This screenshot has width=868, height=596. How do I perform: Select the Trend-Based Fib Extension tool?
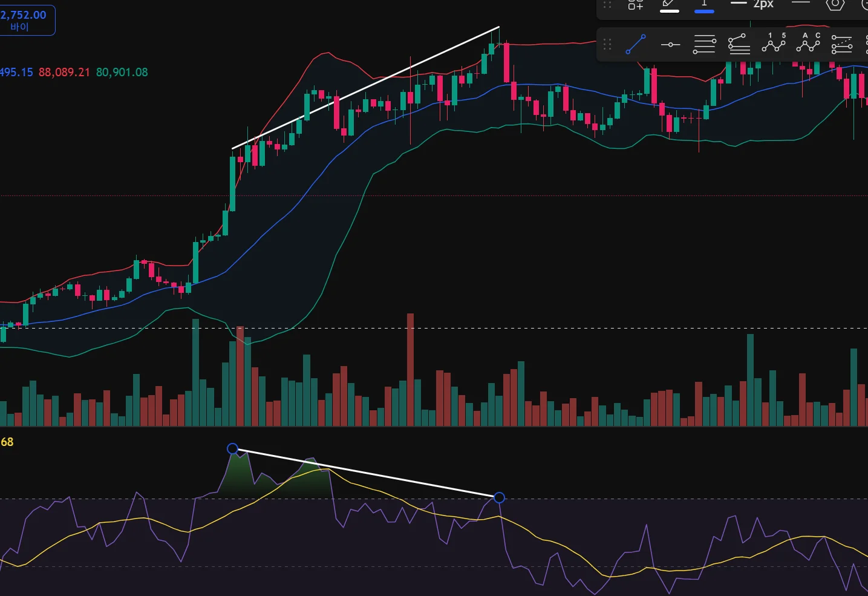pos(739,44)
